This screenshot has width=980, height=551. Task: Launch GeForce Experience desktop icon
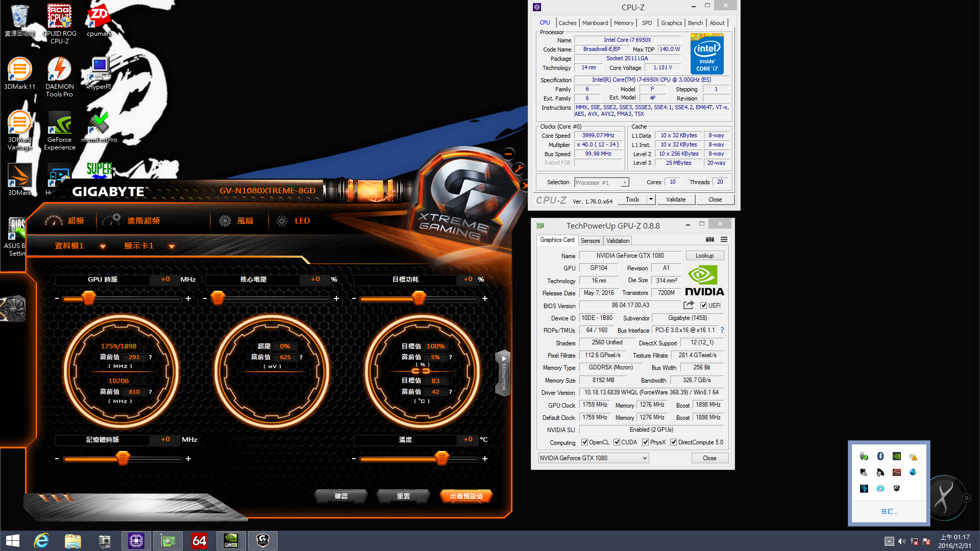click(60, 131)
